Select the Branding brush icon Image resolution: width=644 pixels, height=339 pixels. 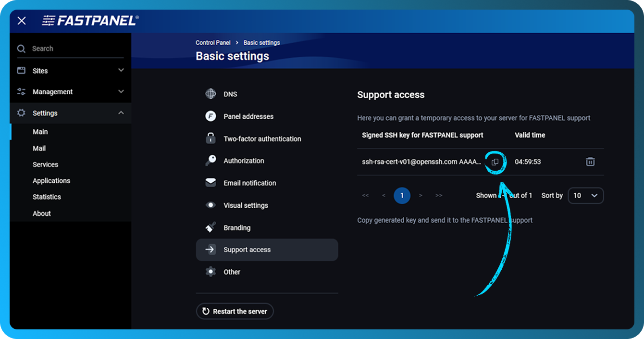point(210,227)
